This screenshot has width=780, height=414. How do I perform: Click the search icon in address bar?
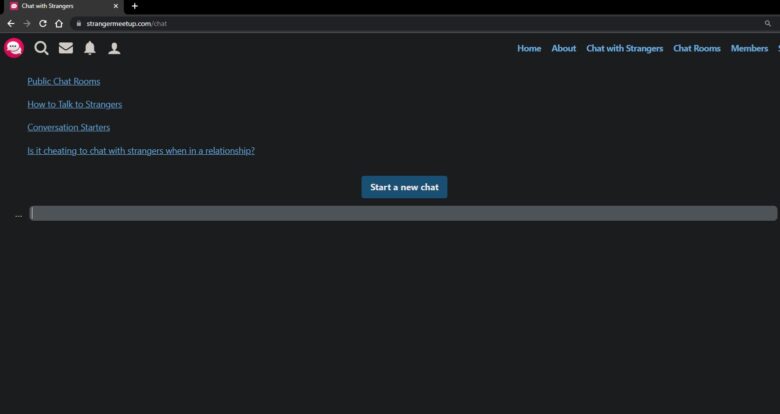(768, 23)
